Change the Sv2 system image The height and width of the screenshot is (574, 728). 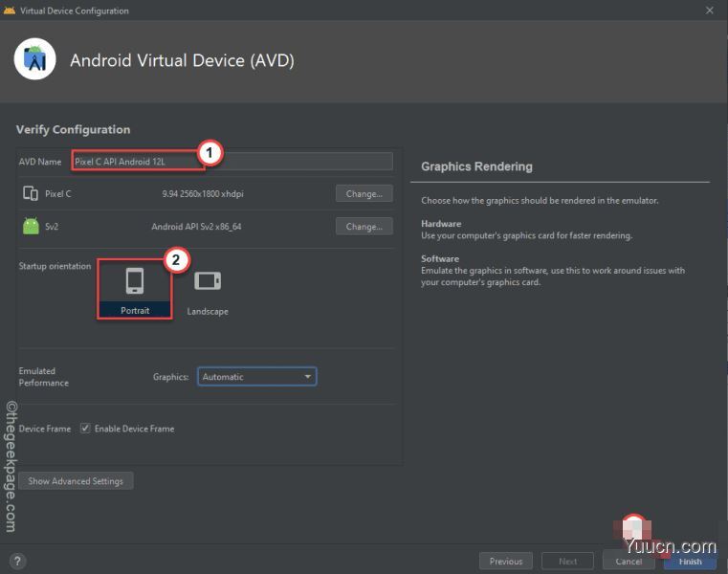[364, 227]
